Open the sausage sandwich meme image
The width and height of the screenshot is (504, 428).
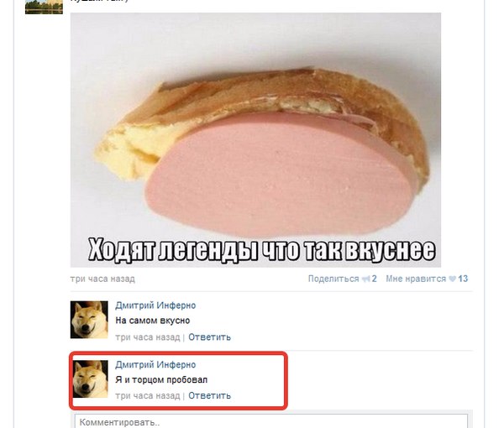click(x=255, y=140)
